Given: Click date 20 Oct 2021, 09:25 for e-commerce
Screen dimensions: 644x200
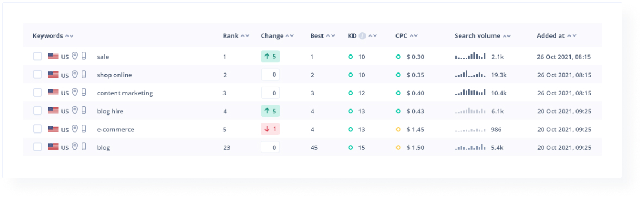Looking at the screenshot, I should point(564,129).
